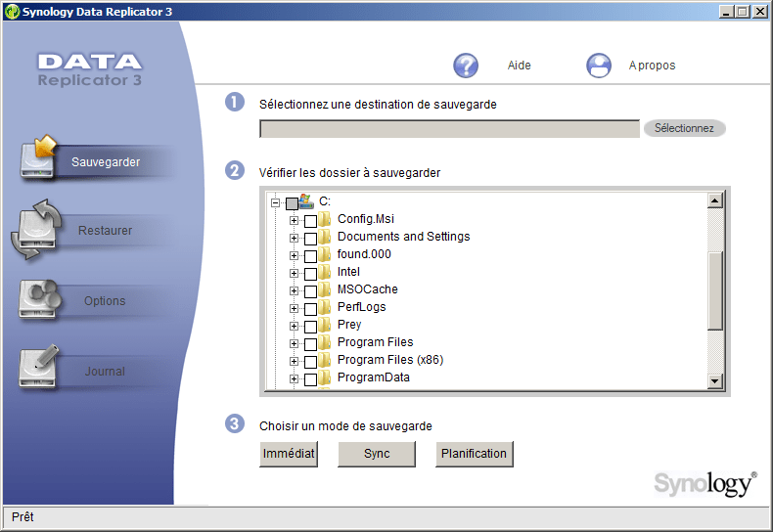Select the Program Files (x86) folder name

point(390,360)
